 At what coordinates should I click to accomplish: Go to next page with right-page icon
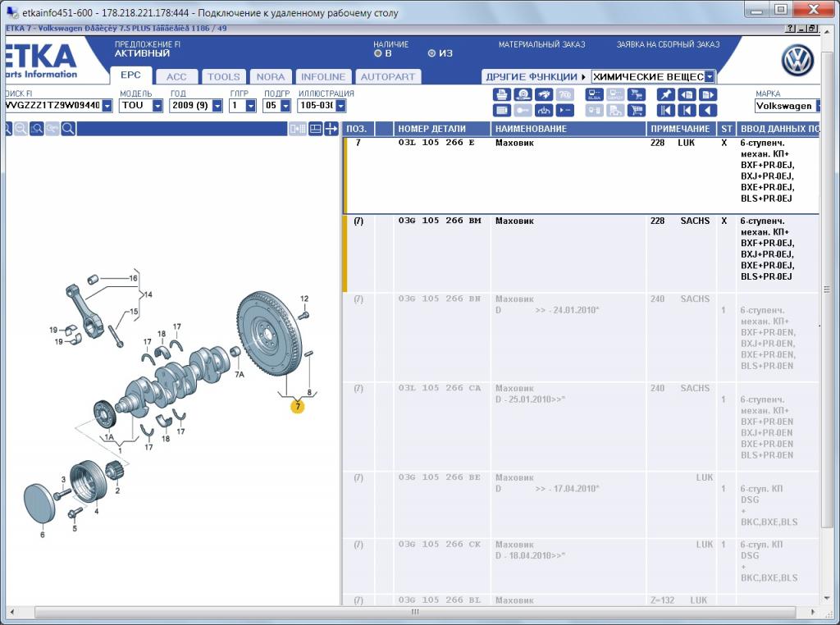(708, 95)
